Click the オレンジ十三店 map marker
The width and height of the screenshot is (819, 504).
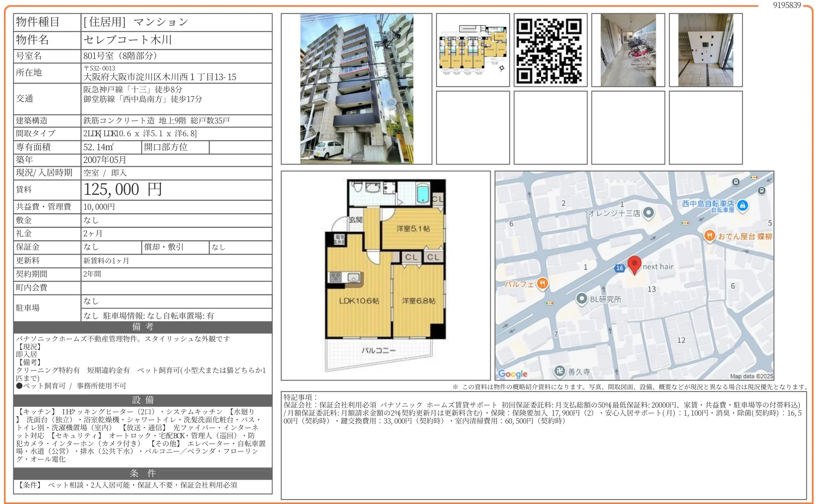coord(649,212)
